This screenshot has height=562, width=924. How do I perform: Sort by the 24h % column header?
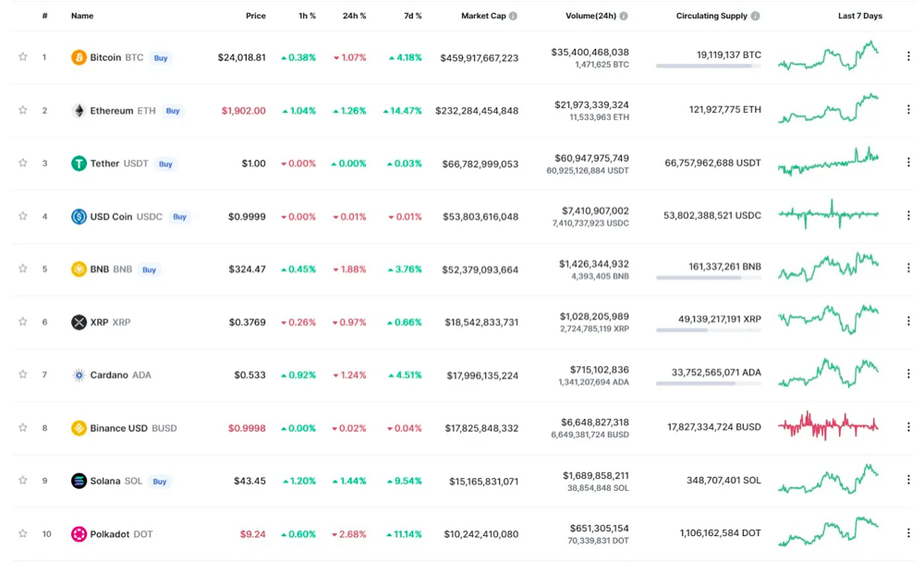tap(354, 16)
